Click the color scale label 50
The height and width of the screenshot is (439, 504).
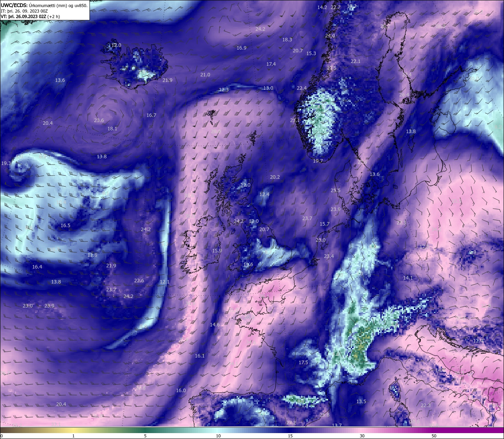434,436
